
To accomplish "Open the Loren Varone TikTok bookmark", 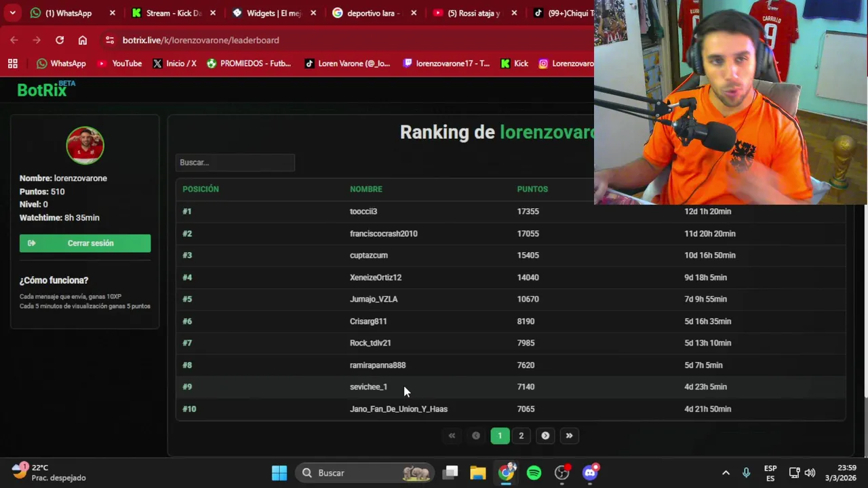I will pos(347,63).
